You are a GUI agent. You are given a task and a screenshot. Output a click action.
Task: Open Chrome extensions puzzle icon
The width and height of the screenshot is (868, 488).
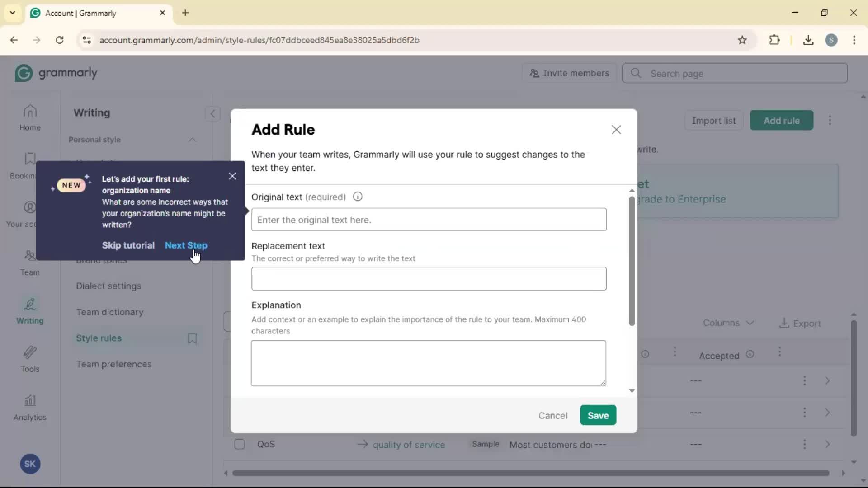coord(774,40)
